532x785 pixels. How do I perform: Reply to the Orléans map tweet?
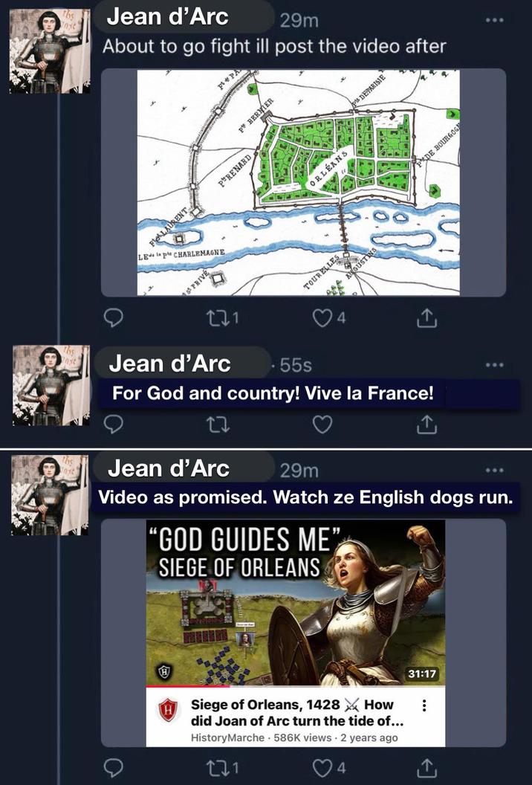pos(112,317)
